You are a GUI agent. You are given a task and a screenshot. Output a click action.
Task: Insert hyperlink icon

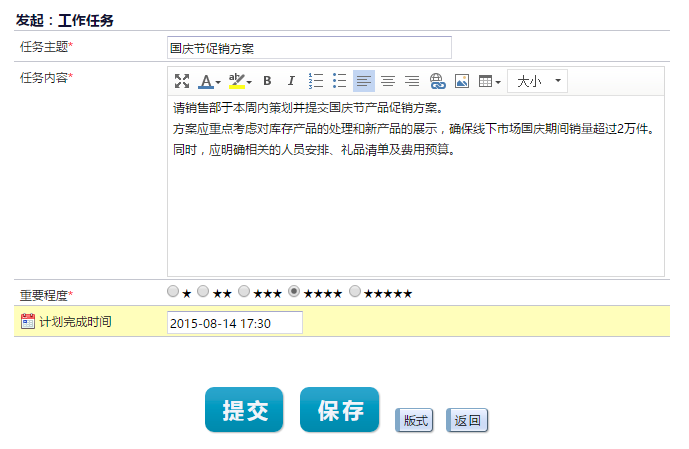[437, 81]
